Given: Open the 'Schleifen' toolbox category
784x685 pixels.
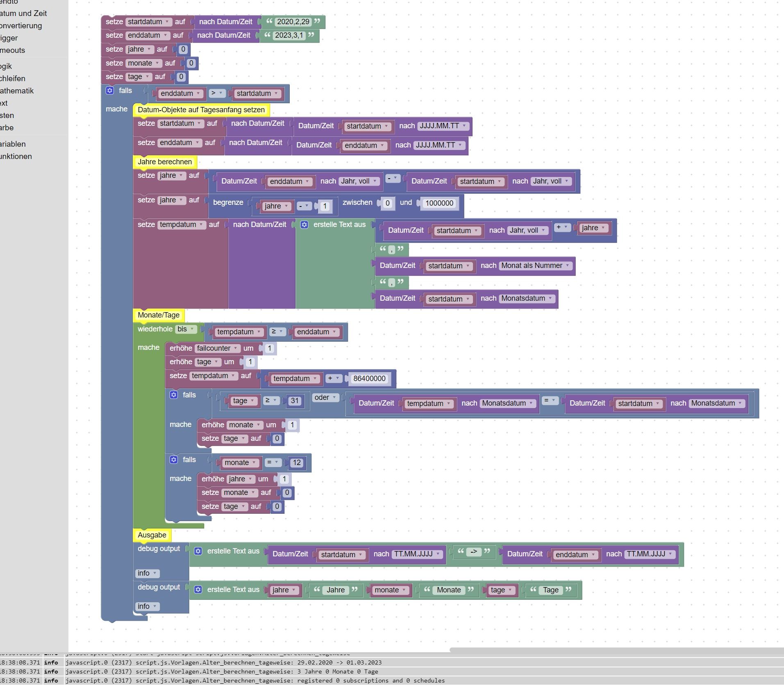Looking at the screenshot, I should tap(13, 78).
